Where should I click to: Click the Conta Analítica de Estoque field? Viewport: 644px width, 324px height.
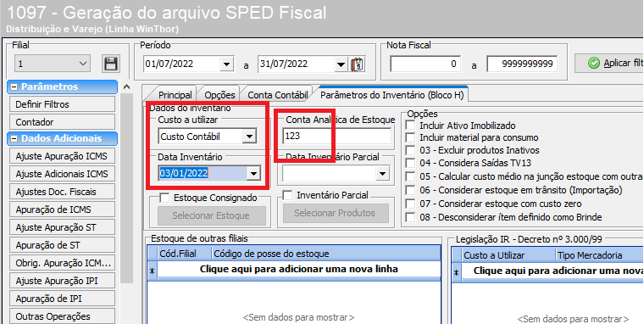(x=336, y=136)
